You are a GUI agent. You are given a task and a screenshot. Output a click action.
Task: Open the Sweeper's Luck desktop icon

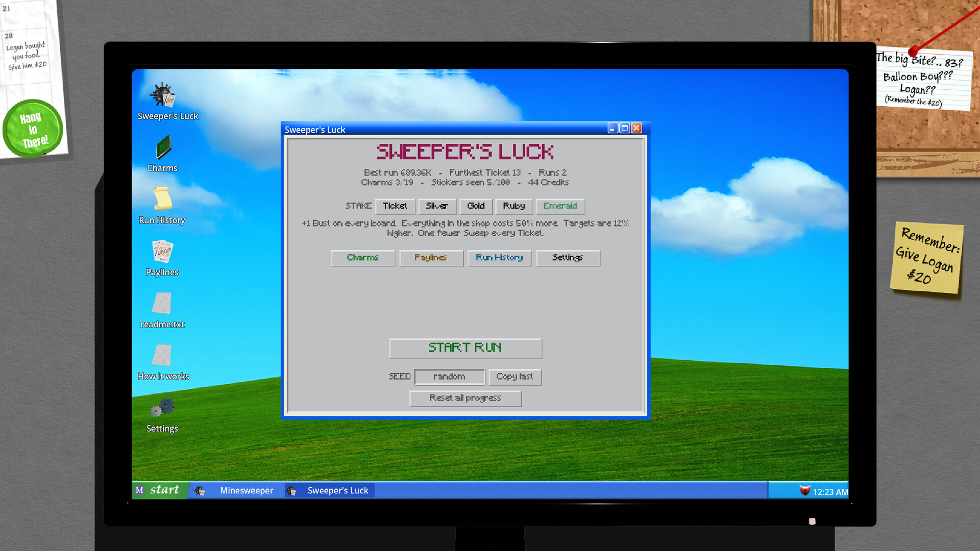coord(163,95)
